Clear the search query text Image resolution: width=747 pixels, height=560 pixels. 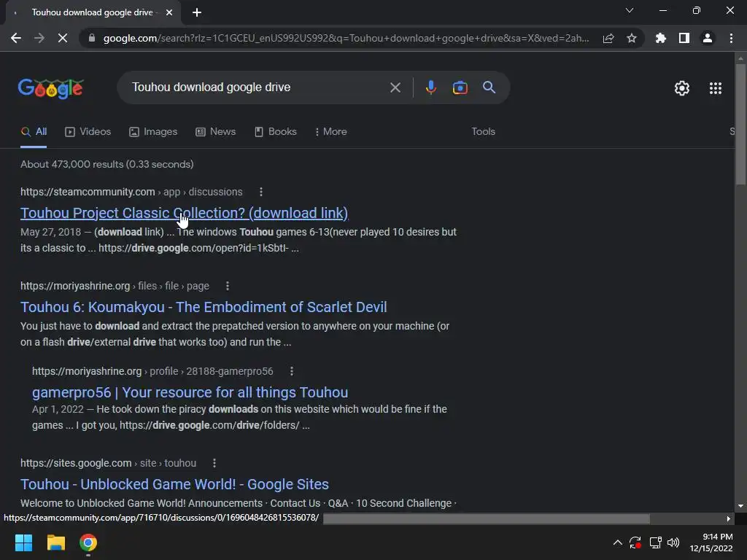[x=395, y=87]
